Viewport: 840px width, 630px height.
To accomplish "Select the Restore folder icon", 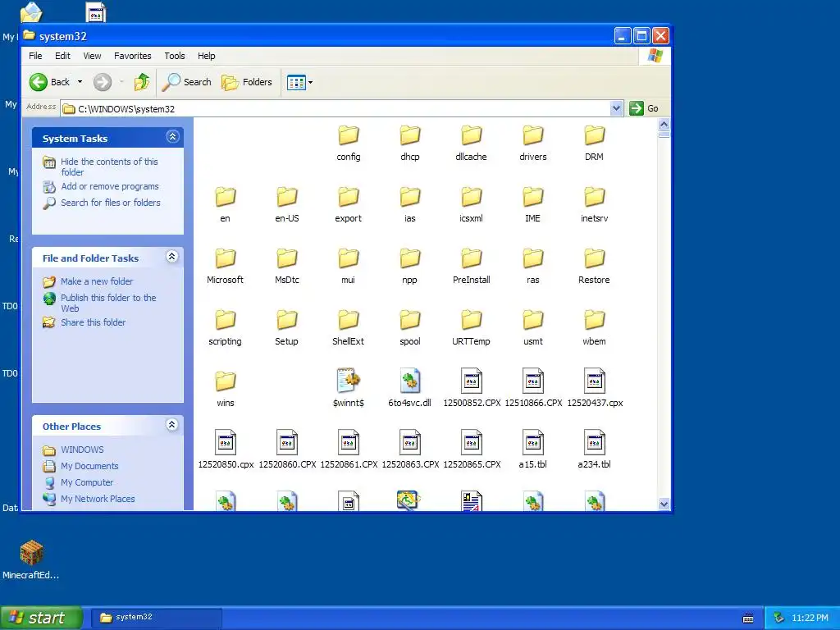I will click(594, 258).
